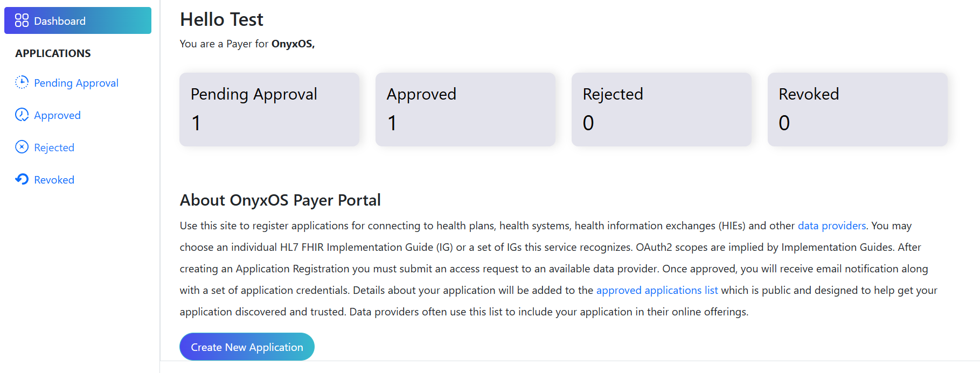This screenshot has width=980, height=373.
Task: Click the Approved checkmark clock icon
Action: [x=22, y=115]
